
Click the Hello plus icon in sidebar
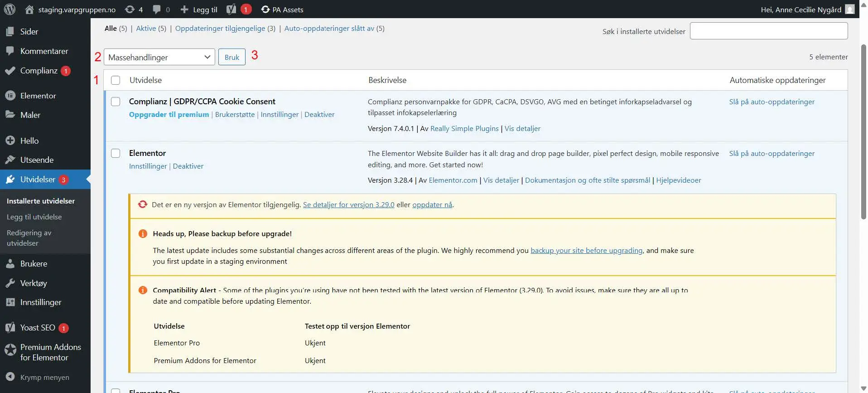(x=10, y=141)
